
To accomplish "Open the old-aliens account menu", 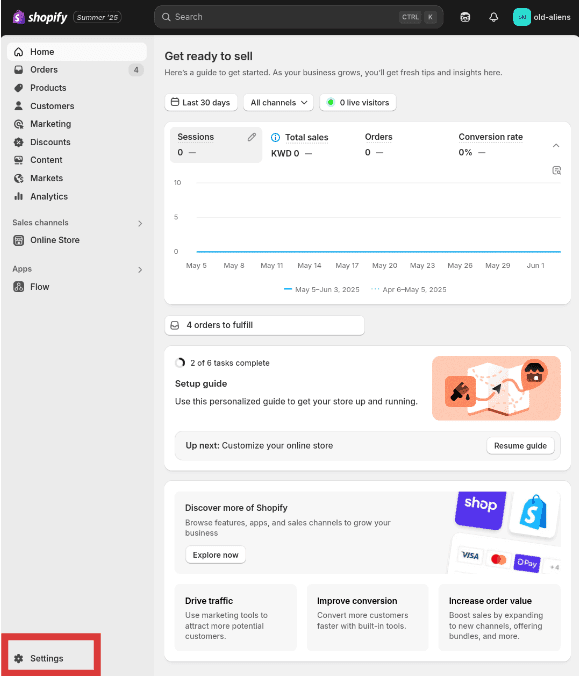I will (x=541, y=17).
